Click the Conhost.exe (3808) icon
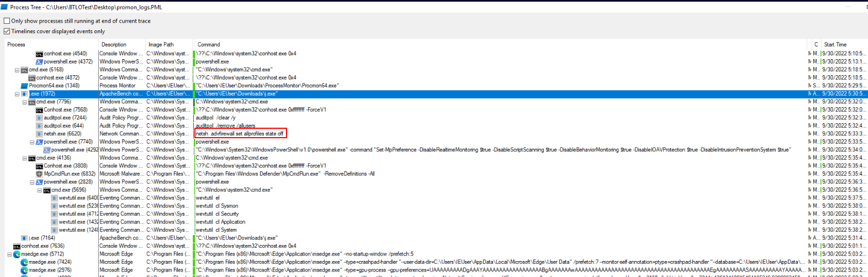 39,166
